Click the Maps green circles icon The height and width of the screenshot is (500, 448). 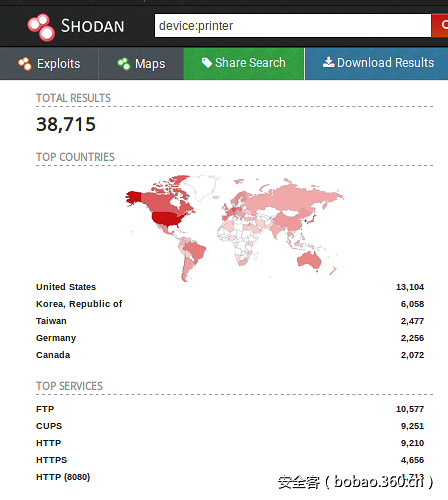pyautogui.click(x=124, y=64)
